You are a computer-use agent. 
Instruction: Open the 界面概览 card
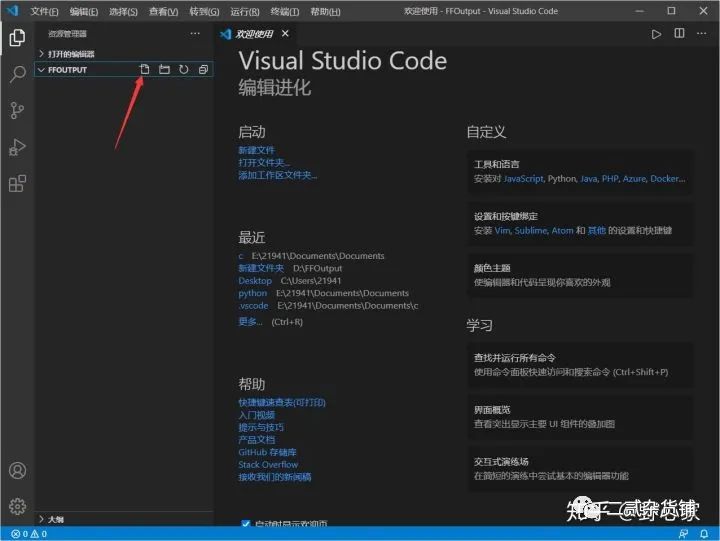pos(579,417)
